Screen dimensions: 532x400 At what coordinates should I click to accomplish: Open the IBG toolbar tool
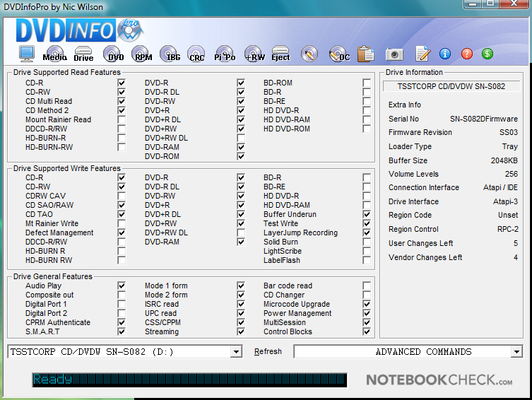pyautogui.click(x=171, y=54)
